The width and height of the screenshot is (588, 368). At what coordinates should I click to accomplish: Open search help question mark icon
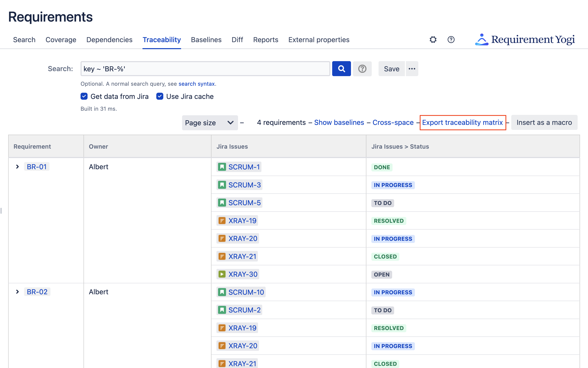tap(362, 69)
